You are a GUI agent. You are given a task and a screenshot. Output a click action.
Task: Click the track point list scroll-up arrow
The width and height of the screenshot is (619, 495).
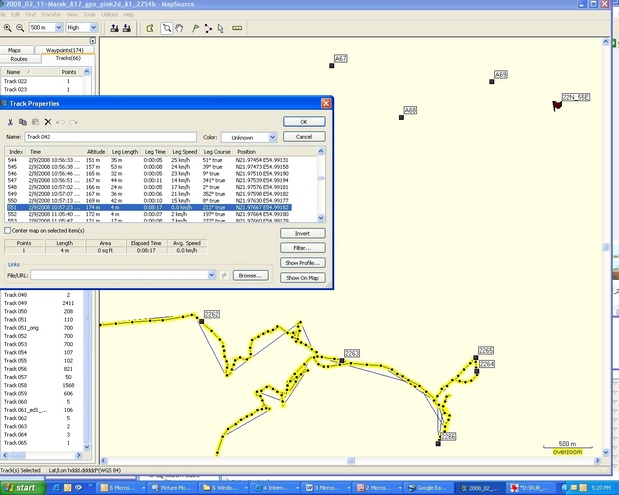coord(321,151)
